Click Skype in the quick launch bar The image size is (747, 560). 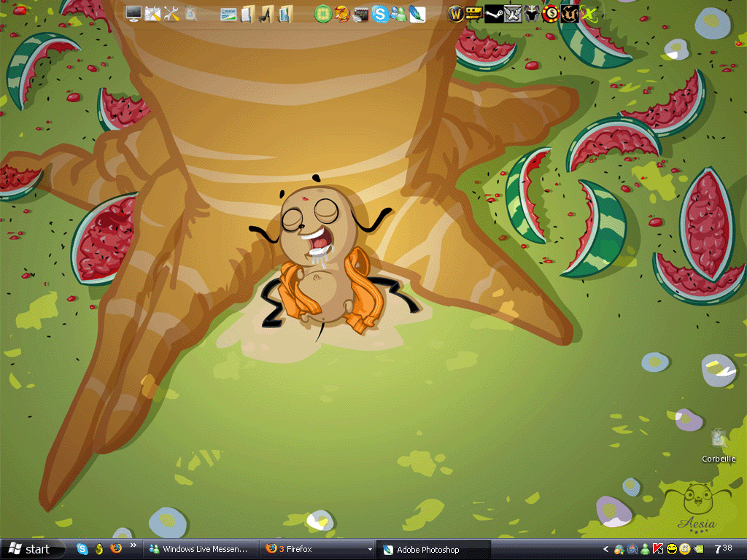(82, 549)
